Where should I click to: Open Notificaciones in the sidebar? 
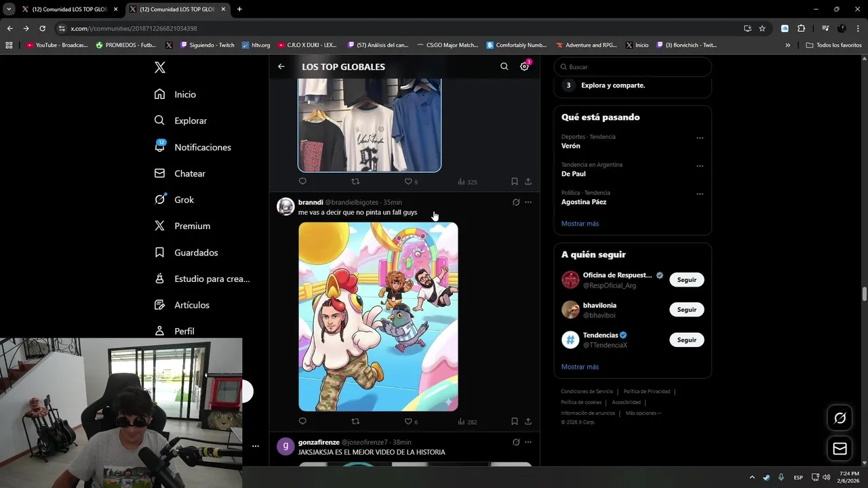pyautogui.click(x=193, y=147)
